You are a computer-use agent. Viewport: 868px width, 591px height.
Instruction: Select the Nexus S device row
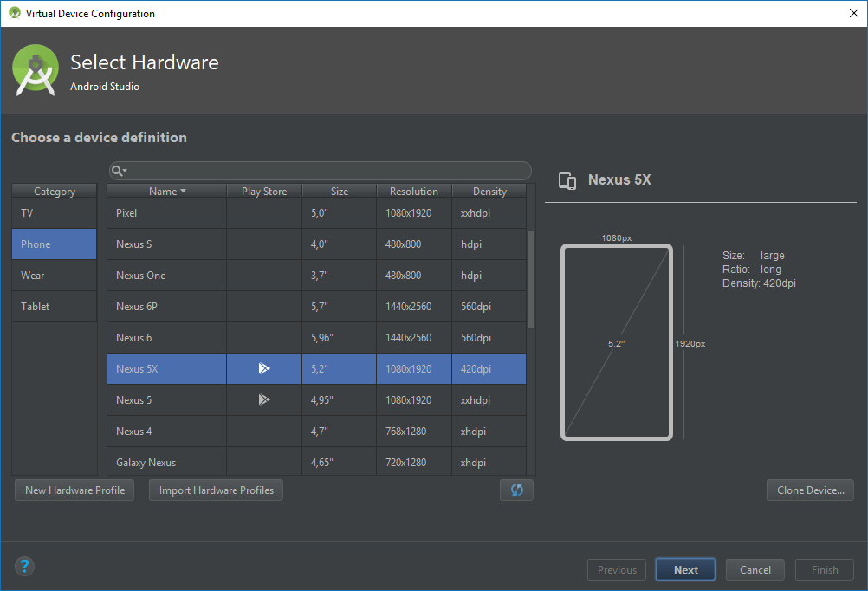[317, 244]
